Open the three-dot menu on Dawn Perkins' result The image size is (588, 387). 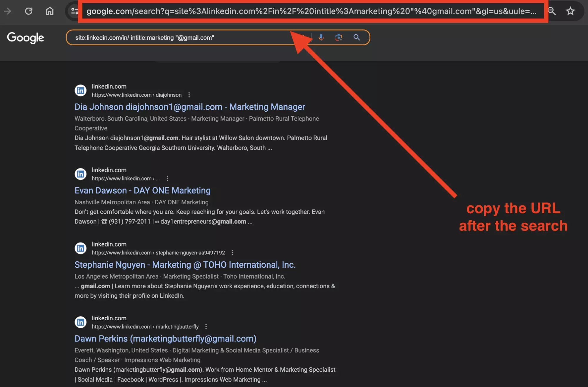click(206, 326)
